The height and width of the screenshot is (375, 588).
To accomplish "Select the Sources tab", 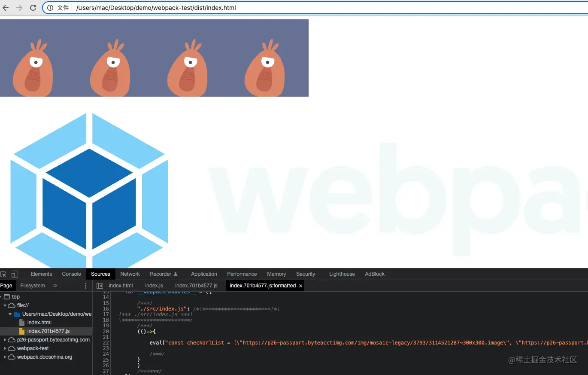I will 101,274.
